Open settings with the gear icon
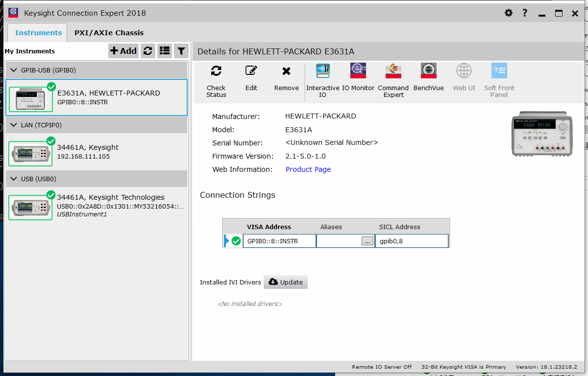 509,13
